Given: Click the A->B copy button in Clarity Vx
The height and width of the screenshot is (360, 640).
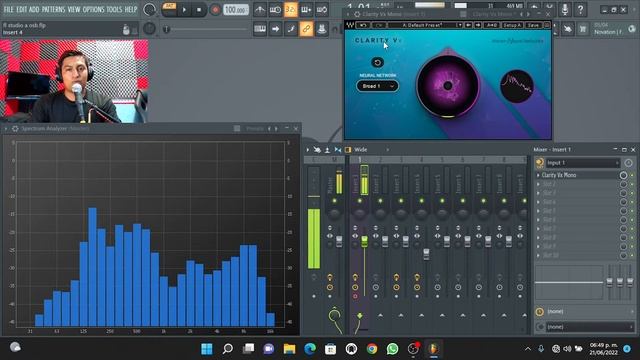Looking at the screenshot, I should 491,25.
